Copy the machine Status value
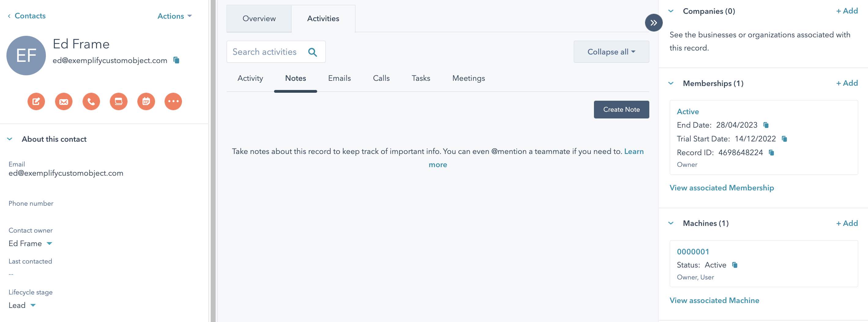 [735, 265]
